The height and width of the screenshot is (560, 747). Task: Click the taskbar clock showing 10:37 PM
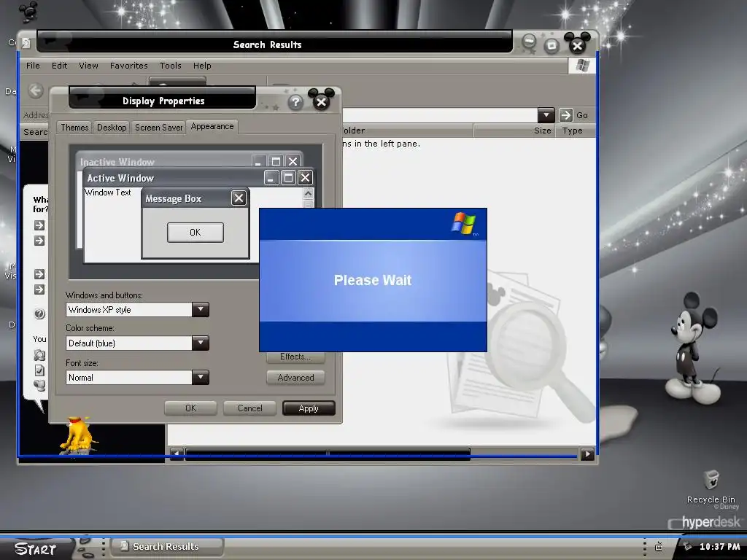(719, 547)
